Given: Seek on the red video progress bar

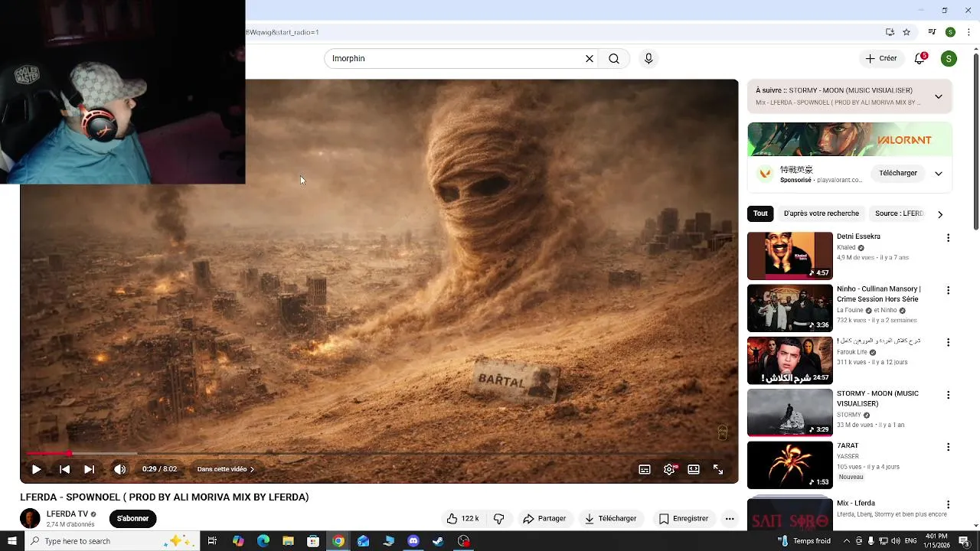Looking at the screenshot, I should point(379,454).
